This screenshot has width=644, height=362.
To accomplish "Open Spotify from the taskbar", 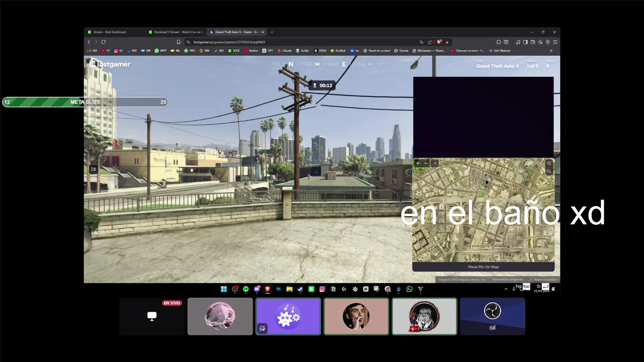I will (x=246, y=289).
